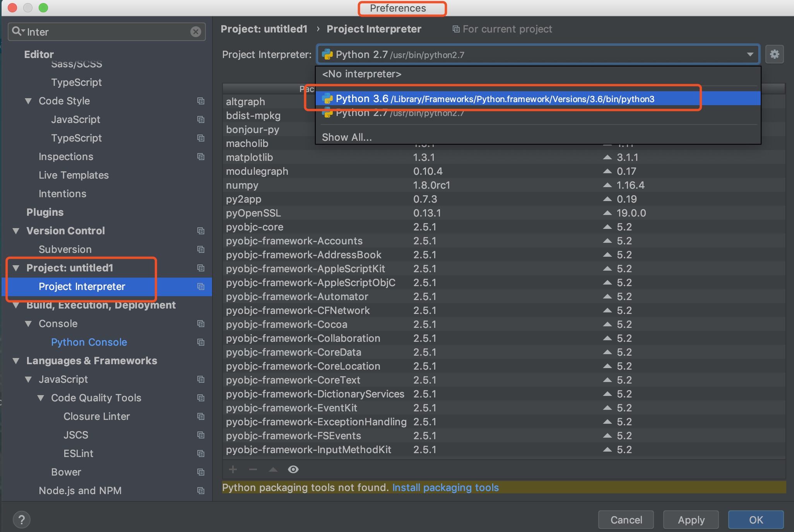Choose Show All... in interpreter list
This screenshot has width=794, height=532.
point(347,137)
